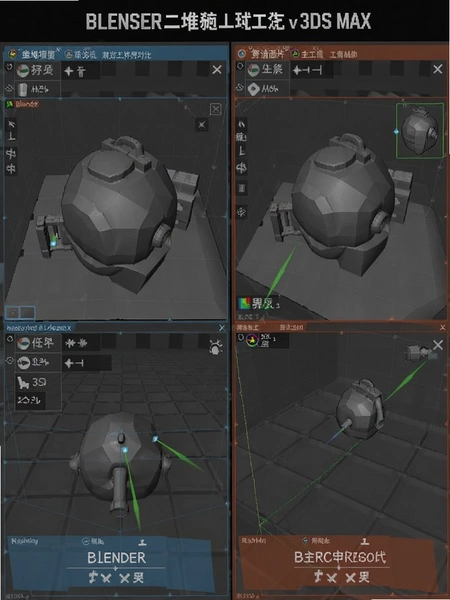Screen dimensions: 450x600
Task: Click the rainbow color icon in upper orange viewport
Action: click(244, 304)
